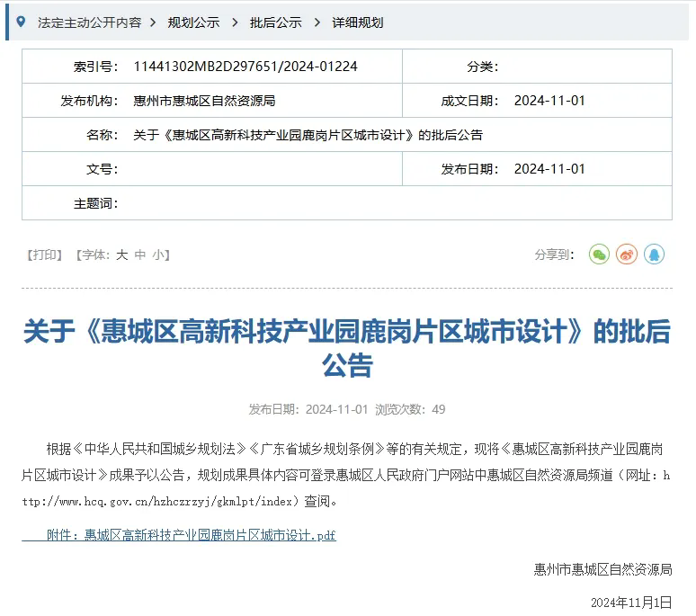Click the chevron after 法定主动公开内容
Image resolution: width=696 pixels, height=616 pixels.
click(154, 22)
